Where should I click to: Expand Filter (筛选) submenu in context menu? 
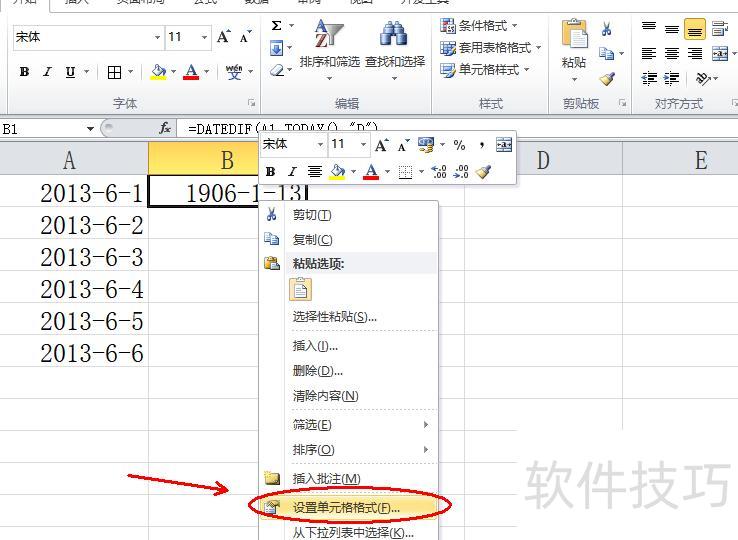click(x=349, y=425)
